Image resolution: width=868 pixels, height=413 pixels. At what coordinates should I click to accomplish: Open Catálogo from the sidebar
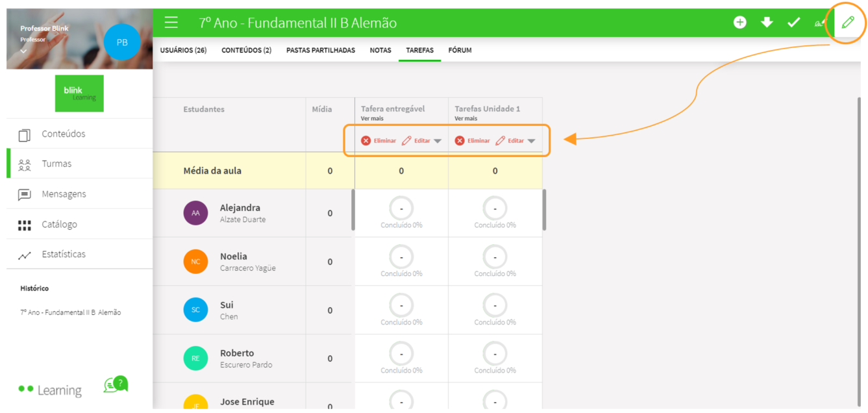point(59,225)
